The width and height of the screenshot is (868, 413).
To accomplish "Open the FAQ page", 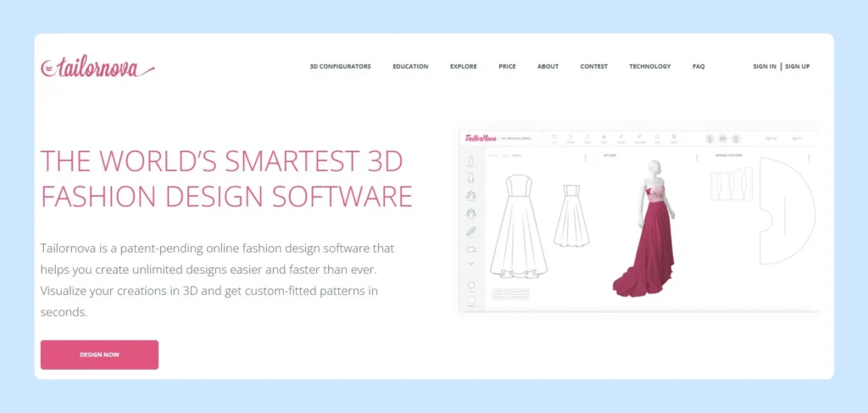I will tap(698, 66).
